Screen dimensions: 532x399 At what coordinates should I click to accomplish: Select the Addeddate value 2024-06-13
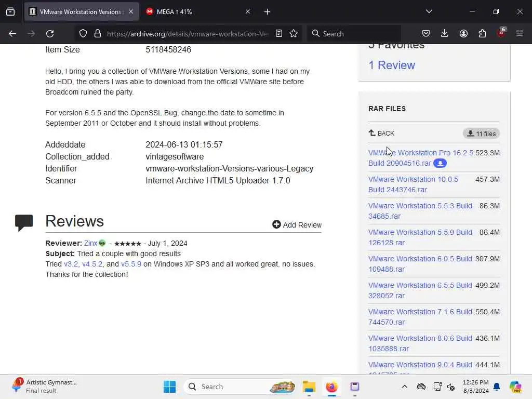tap(184, 144)
